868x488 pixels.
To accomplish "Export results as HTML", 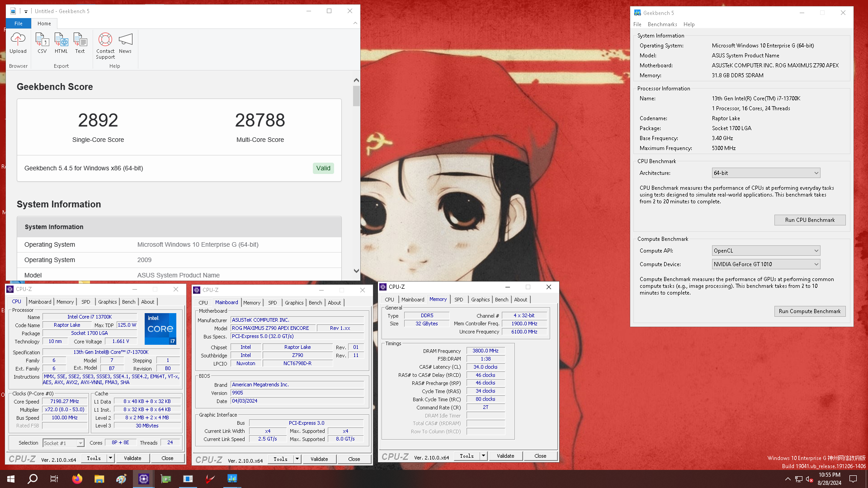I will tap(61, 43).
